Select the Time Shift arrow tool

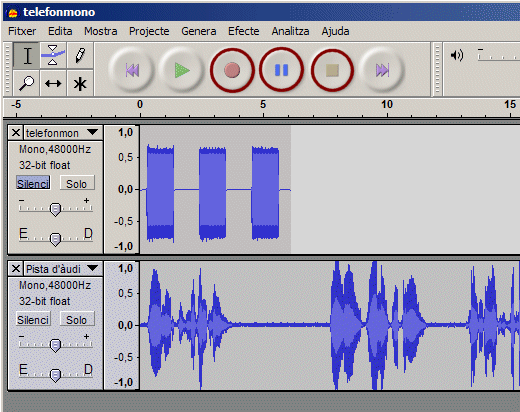tap(53, 83)
